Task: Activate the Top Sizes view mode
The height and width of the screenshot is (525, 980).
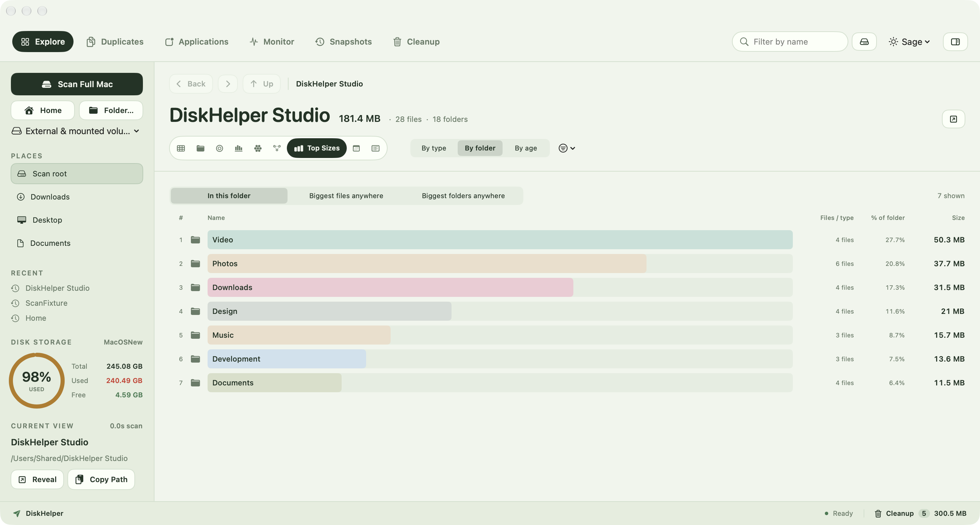Action: (316, 148)
